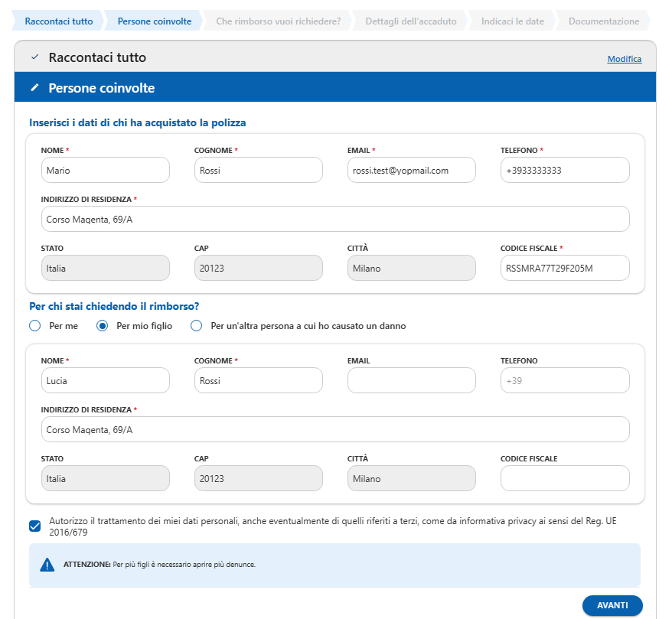672x619 pixels.
Task: Click the child's Telefono field with +39
Action: click(564, 380)
